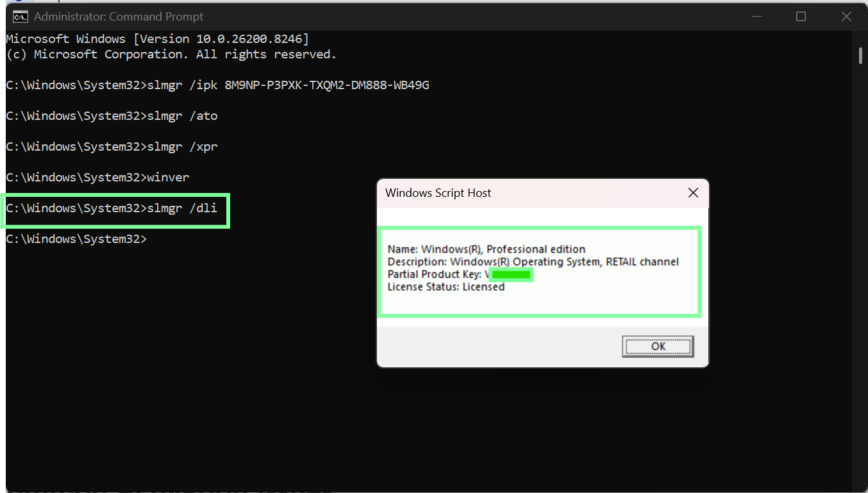Close the Windows Script Host dialog
The height and width of the screenshot is (493, 868).
(693, 193)
